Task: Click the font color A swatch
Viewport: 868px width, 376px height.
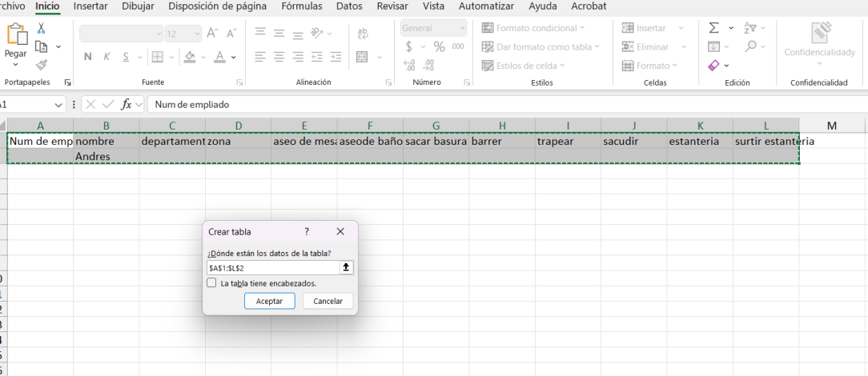Action: [219, 57]
